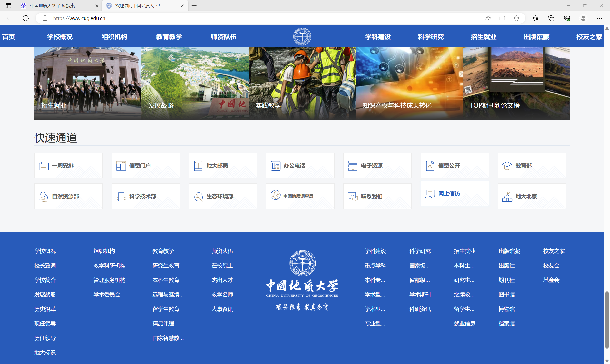Open the 校友之家 navigation menu
The image size is (610, 364).
[589, 37]
